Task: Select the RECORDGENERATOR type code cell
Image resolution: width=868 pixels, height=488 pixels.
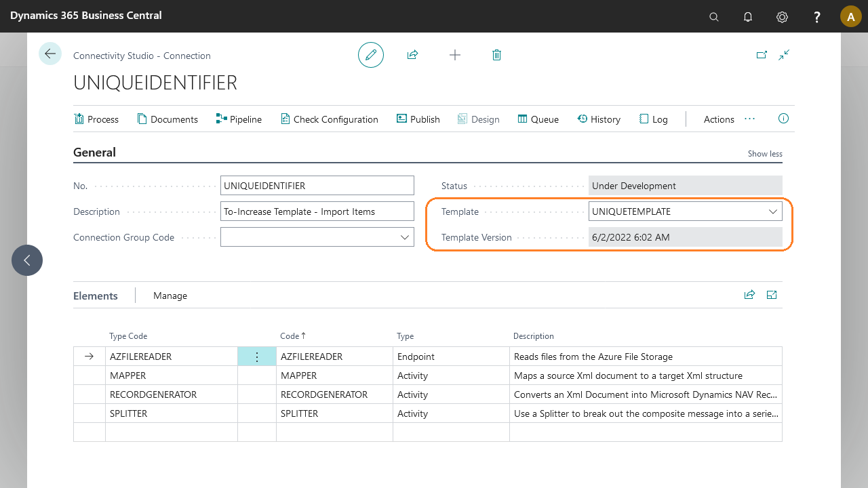Action: tap(172, 394)
